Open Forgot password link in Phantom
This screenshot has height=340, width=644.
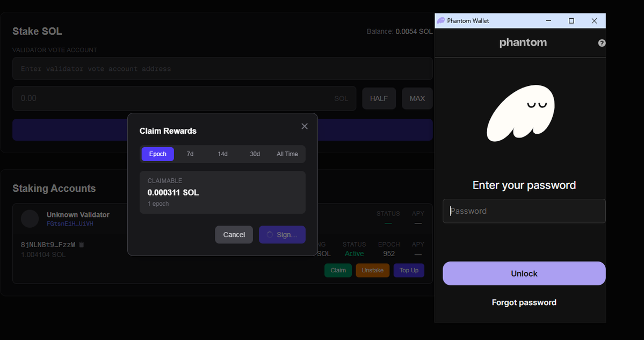point(524,302)
